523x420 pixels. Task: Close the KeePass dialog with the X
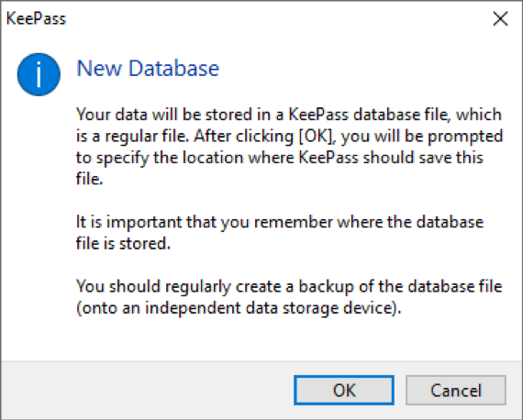[500, 18]
